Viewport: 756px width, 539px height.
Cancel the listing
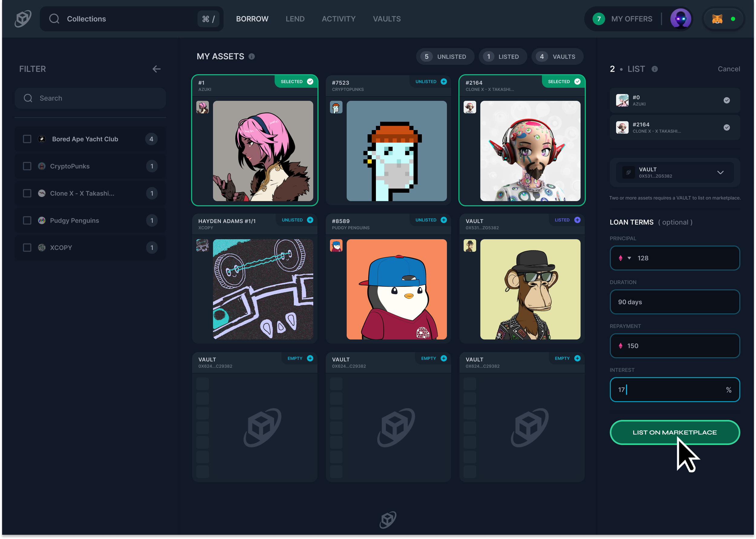728,69
